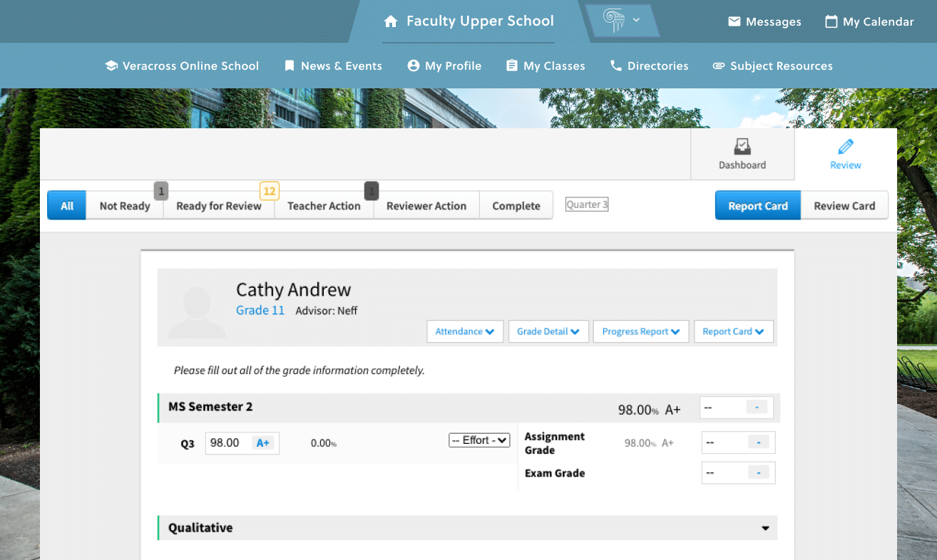This screenshot has height=560, width=937.
Task: Click MS Semester 2 grade override field
Action: click(x=737, y=408)
